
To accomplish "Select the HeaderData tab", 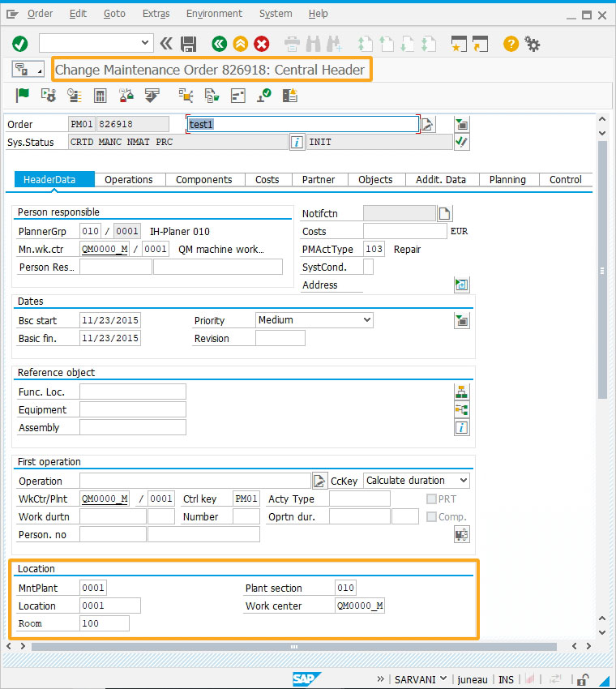I will point(54,180).
